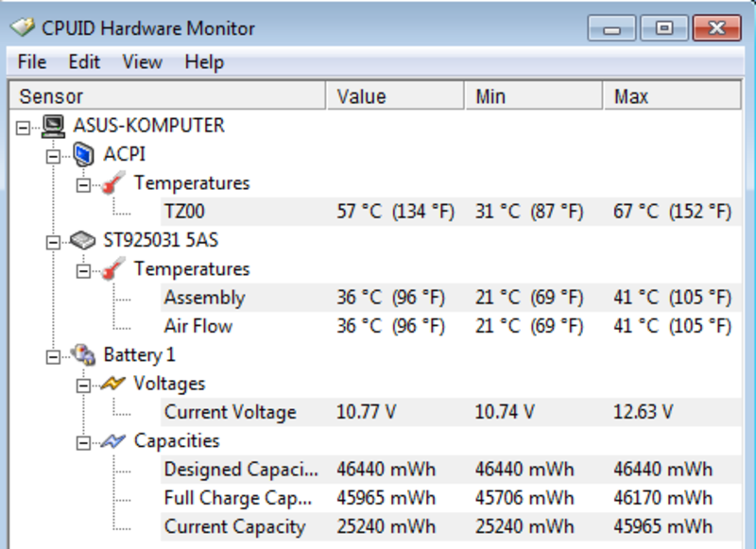Collapse the ST925031 5AS node

point(53,243)
